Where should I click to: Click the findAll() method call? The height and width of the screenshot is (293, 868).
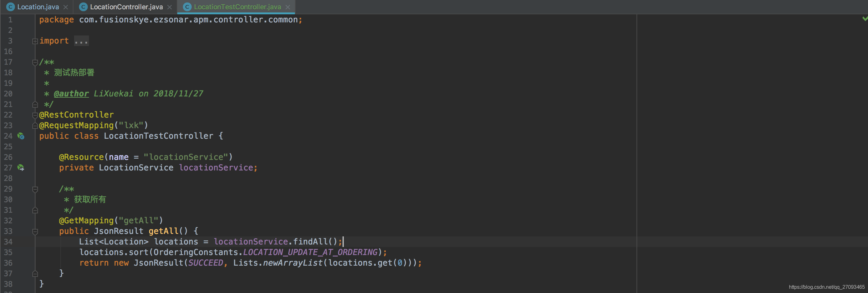point(315,242)
